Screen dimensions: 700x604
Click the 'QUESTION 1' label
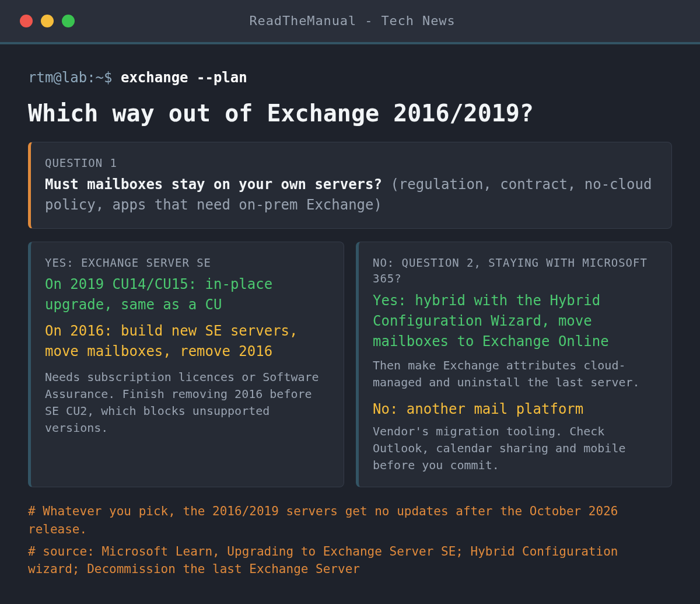81,163
